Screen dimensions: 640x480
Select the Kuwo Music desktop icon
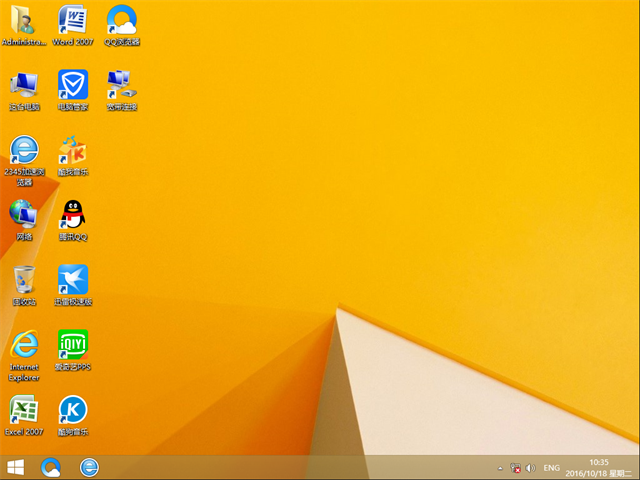(x=72, y=150)
